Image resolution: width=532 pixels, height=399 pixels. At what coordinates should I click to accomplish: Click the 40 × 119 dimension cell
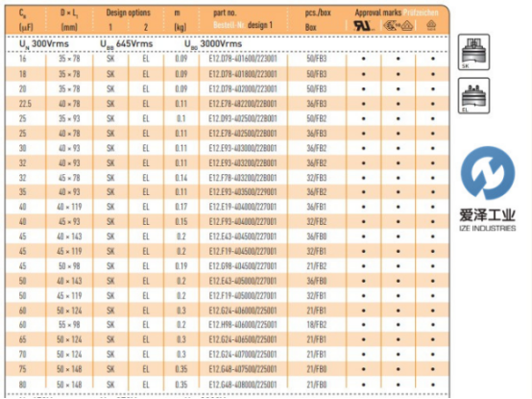[x=69, y=207]
